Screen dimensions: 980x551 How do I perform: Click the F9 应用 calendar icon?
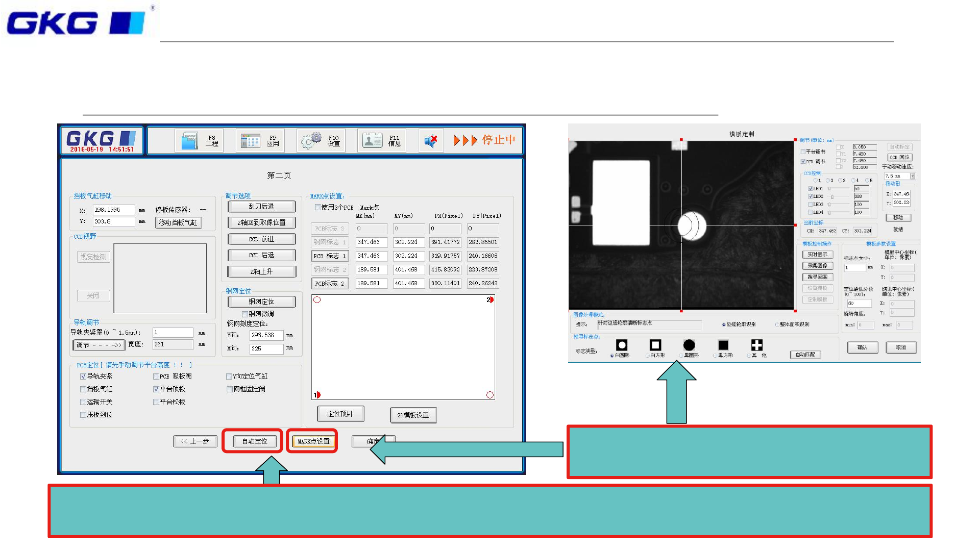click(250, 141)
